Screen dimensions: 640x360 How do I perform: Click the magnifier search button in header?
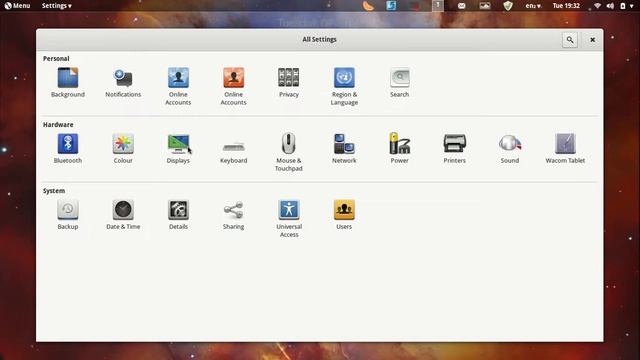pyautogui.click(x=570, y=40)
